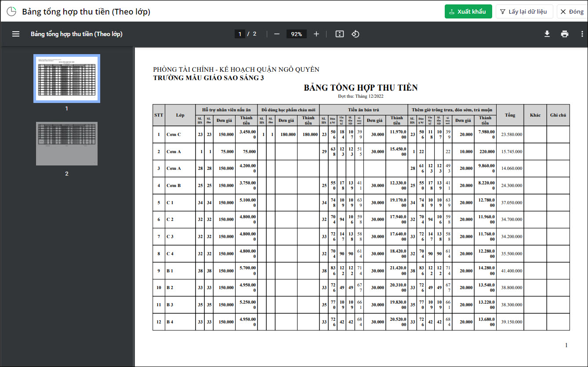Click the text Đợt thu: Tháng 12/2022
This screenshot has width=588, height=367.
click(x=361, y=96)
